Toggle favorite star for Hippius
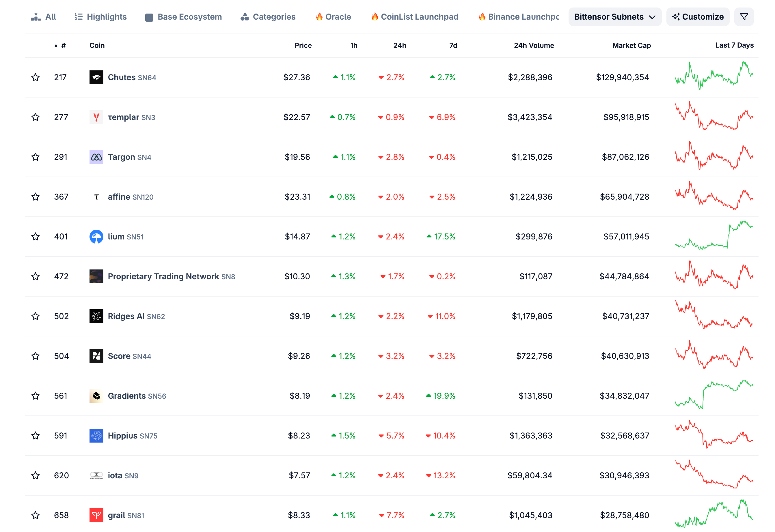This screenshot has width=775, height=532. [35, 436]
